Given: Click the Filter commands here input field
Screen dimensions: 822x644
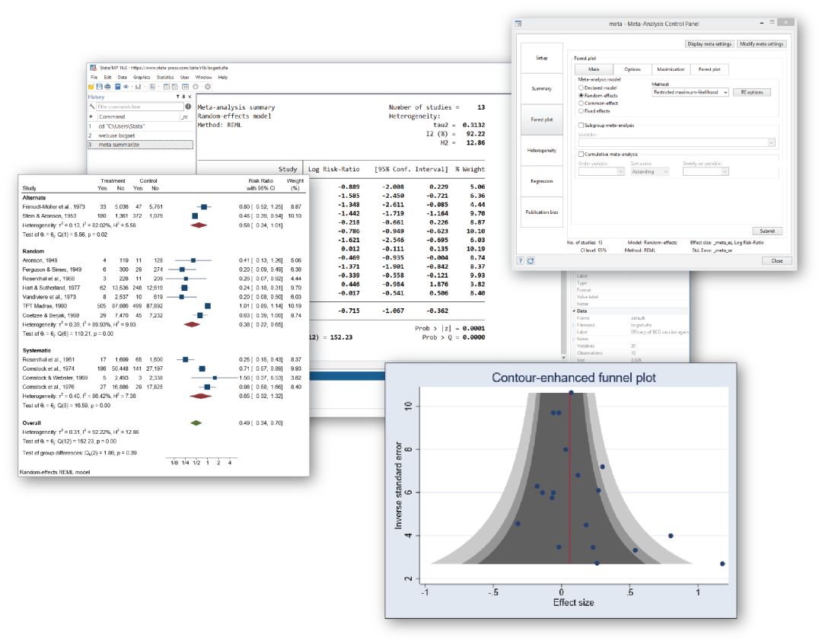Looking at the screenshot, I should click(x=140, y=107).
